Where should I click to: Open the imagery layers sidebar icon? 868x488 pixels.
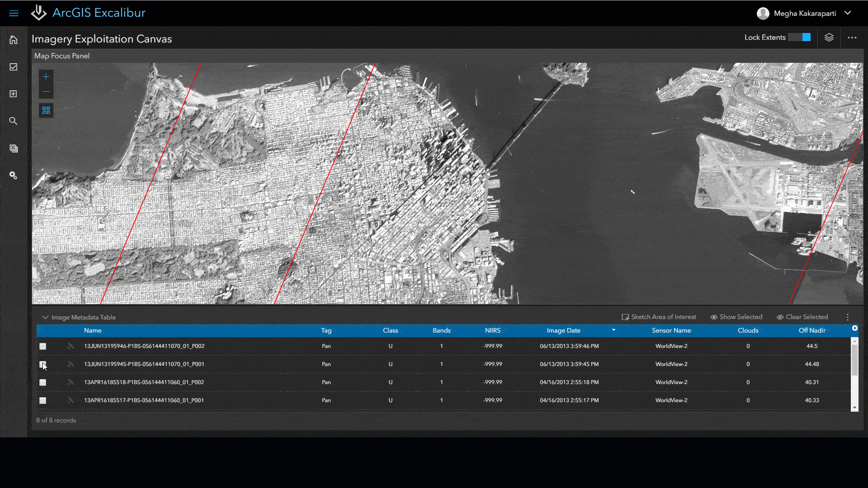click(14, 148)
